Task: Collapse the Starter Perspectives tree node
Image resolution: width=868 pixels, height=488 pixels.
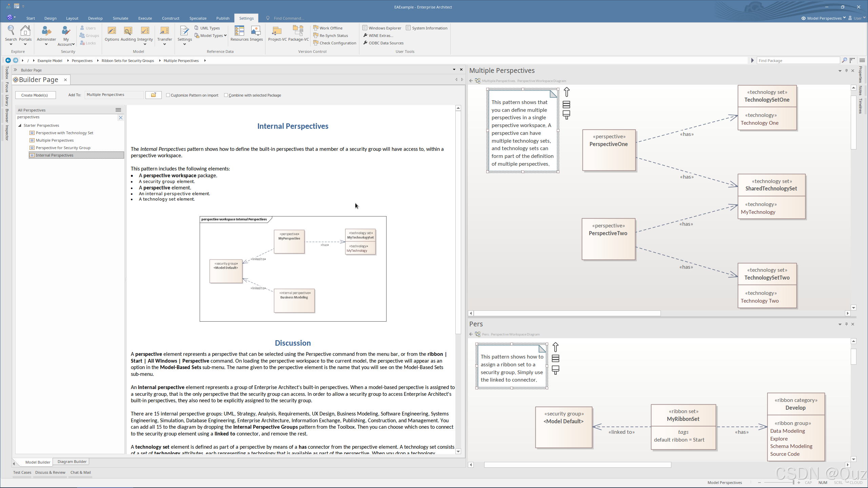Action: [x=20, y=125]
